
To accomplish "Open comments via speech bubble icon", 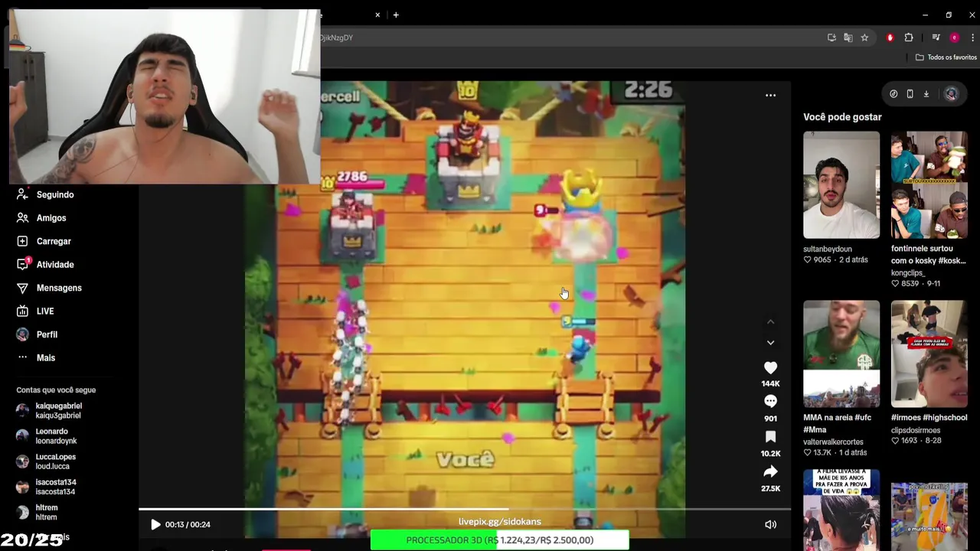I will (x=770, y=402).
